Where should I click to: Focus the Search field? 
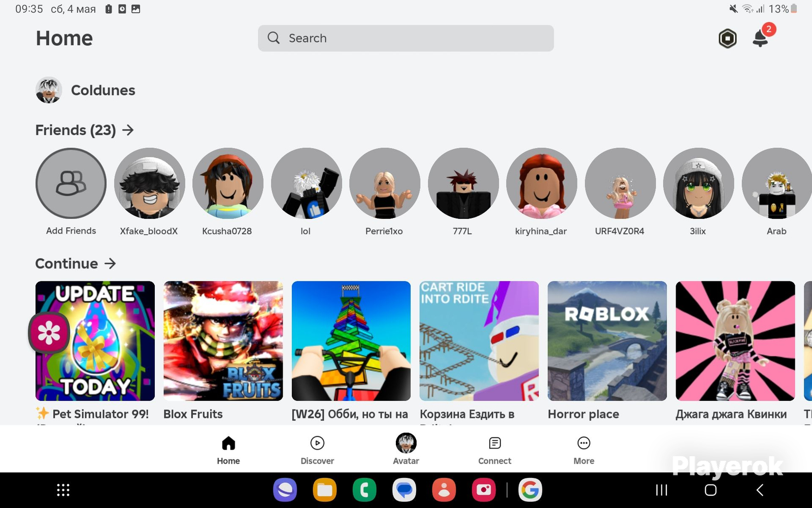pos(405,38)
